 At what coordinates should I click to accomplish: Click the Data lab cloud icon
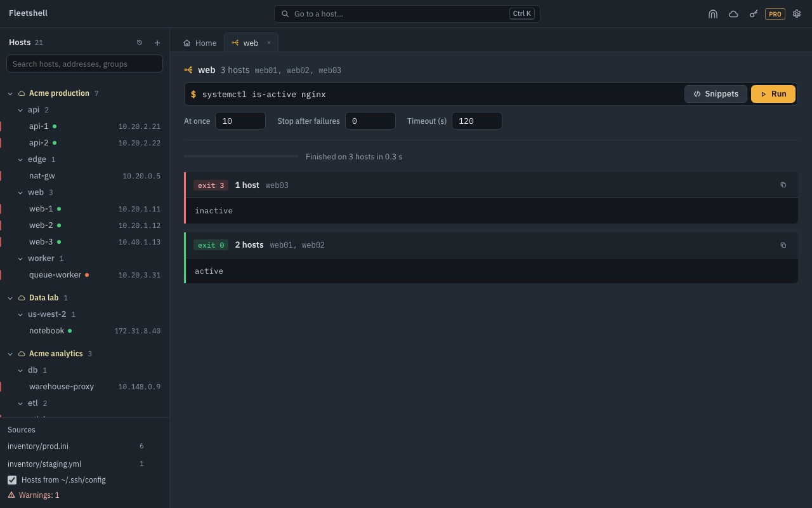coord(22,298)
